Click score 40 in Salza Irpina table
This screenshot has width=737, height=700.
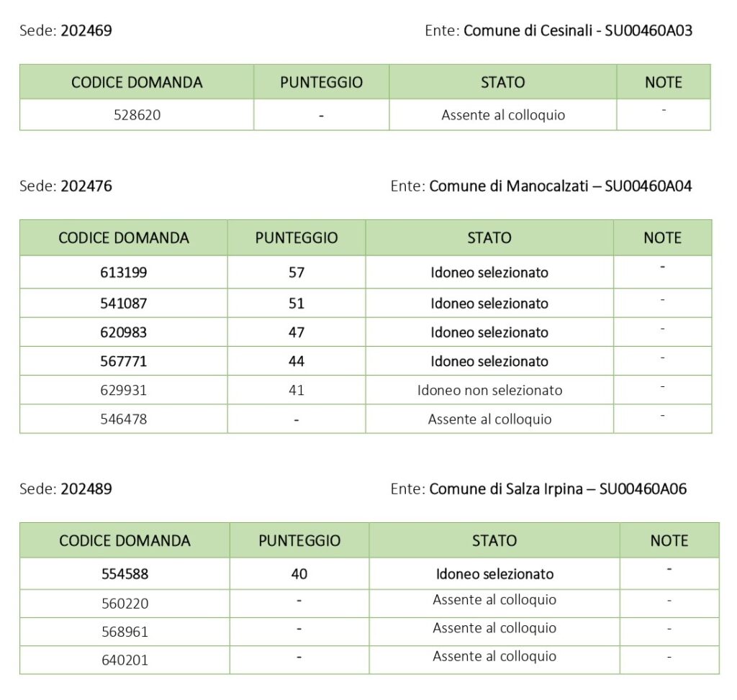(x=299, y=573)
